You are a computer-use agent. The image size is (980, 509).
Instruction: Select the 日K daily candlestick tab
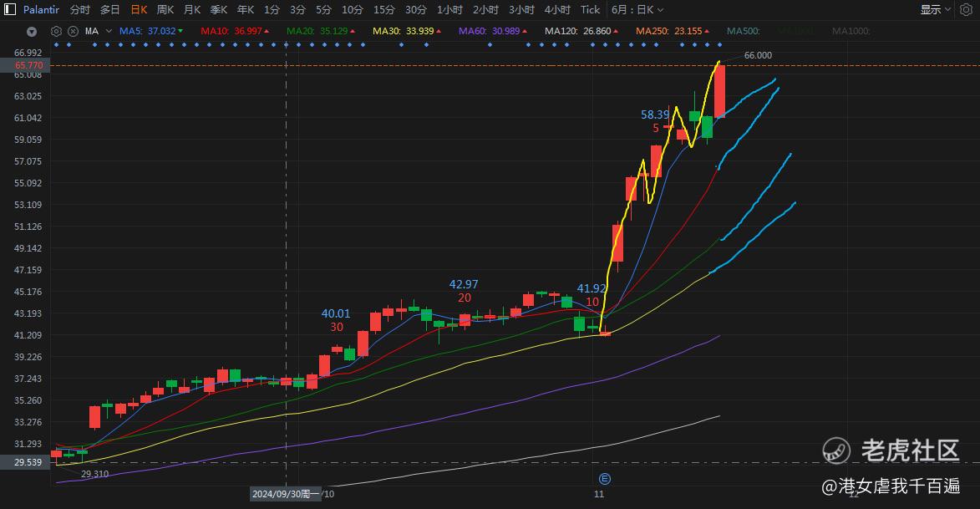coord(139,9)
